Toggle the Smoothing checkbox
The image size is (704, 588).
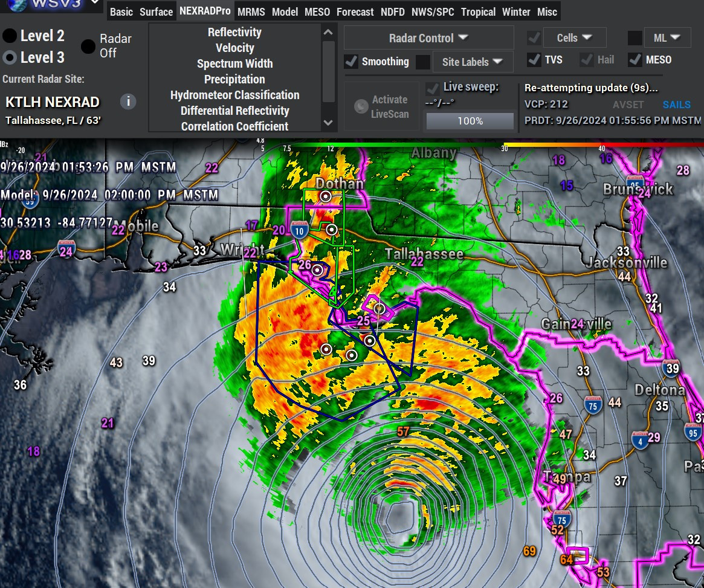[x=350, y=62]
